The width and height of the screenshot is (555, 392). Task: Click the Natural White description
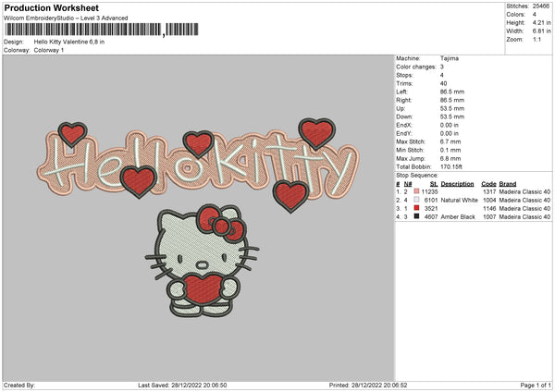459,201
